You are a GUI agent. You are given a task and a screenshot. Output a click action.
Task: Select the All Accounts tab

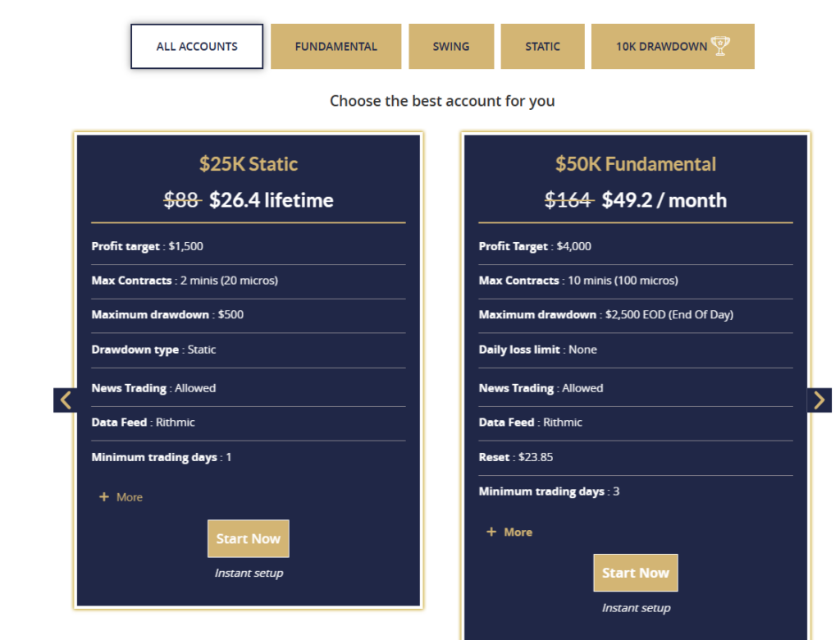click(197, 46)
